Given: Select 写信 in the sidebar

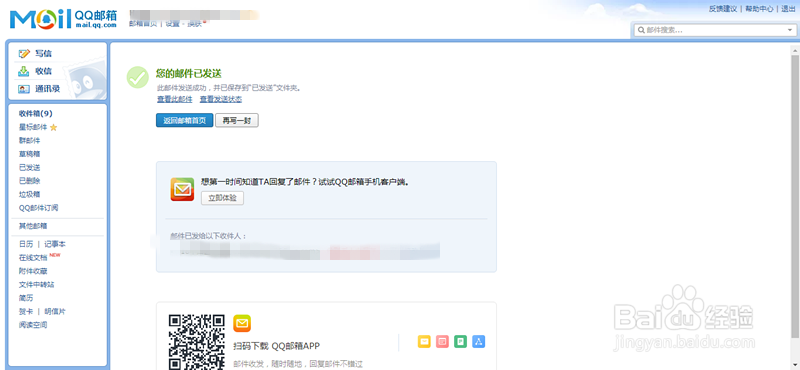Looking at the screenshot, I should click(x=43, y=54).
